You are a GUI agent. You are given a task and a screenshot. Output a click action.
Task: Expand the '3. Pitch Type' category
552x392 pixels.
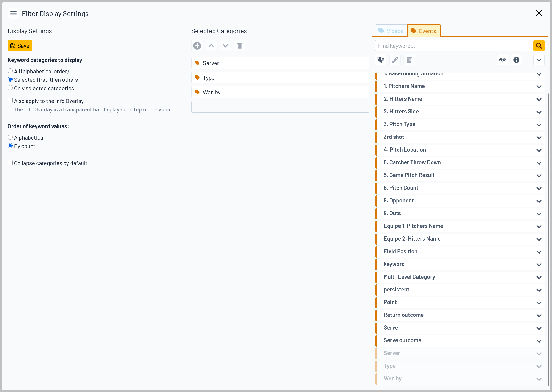pos(539,125)
